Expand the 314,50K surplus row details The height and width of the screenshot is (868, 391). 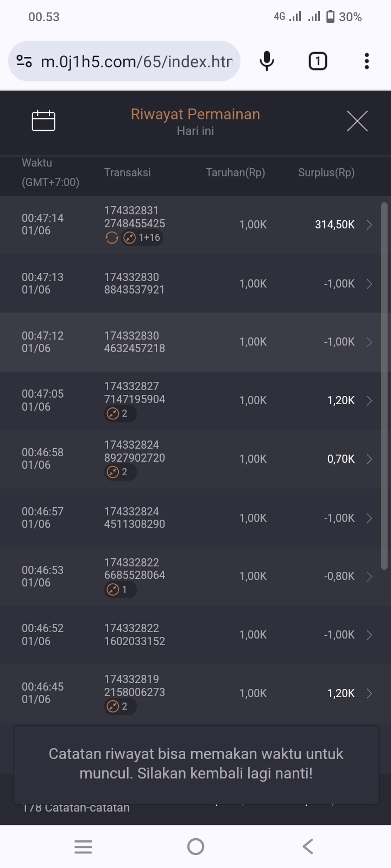coord(369,225)
